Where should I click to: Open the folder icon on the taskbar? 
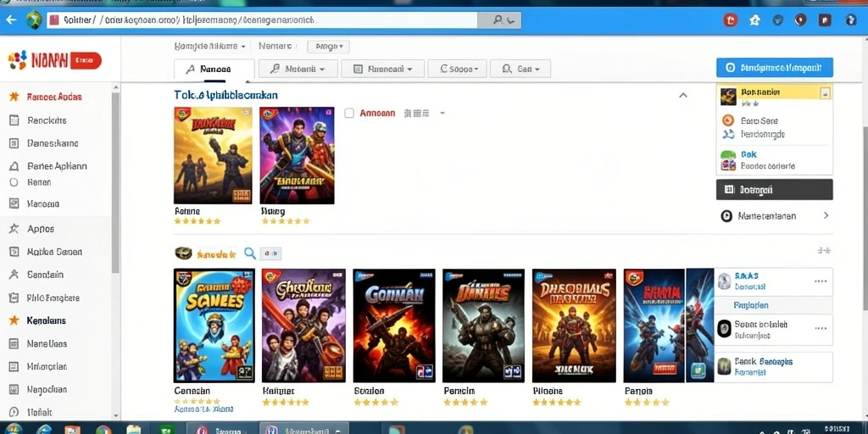(x=133, y=430)
